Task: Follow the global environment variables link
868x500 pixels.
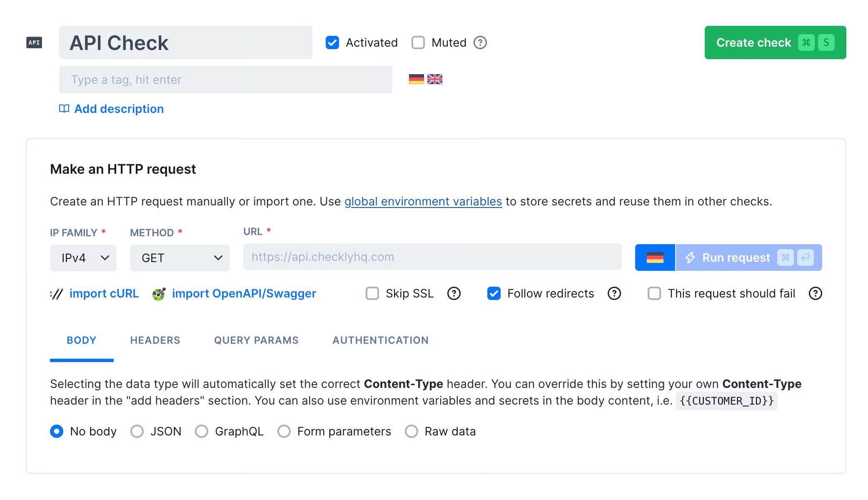Action: click(423, 201)
